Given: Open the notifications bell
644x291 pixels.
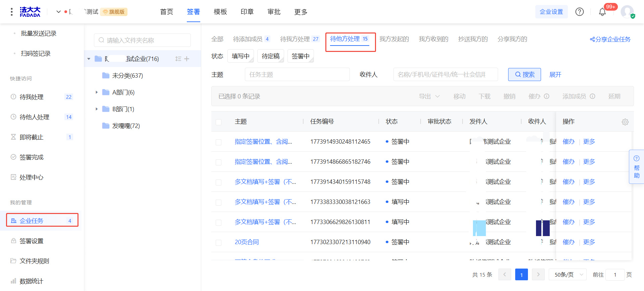Looking at the screenshot, I should (602, 12).
